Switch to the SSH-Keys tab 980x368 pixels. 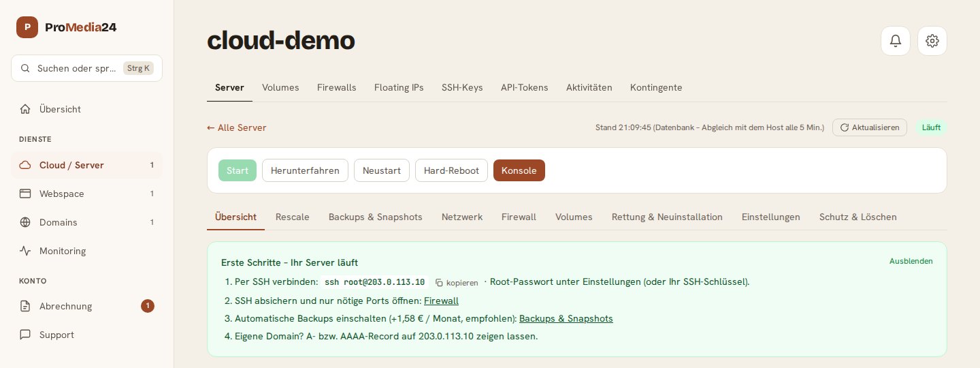tap(462, 87)
